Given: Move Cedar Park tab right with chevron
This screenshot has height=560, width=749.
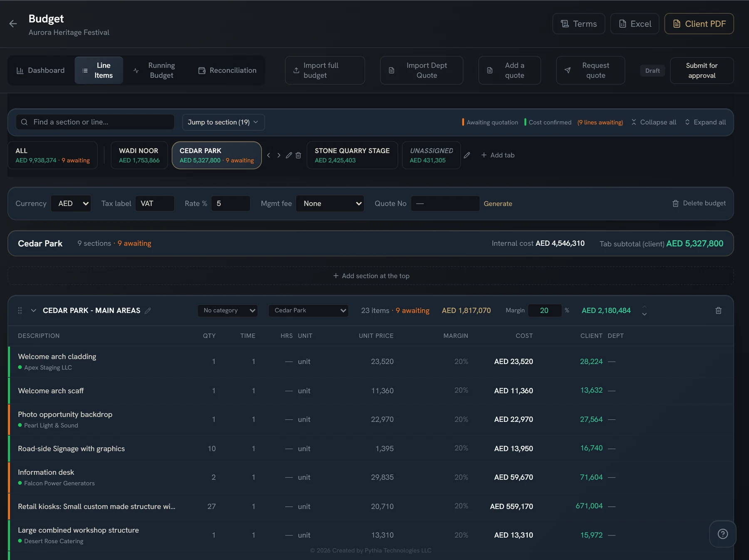Looking at the screenshot, I should (279, 155).
